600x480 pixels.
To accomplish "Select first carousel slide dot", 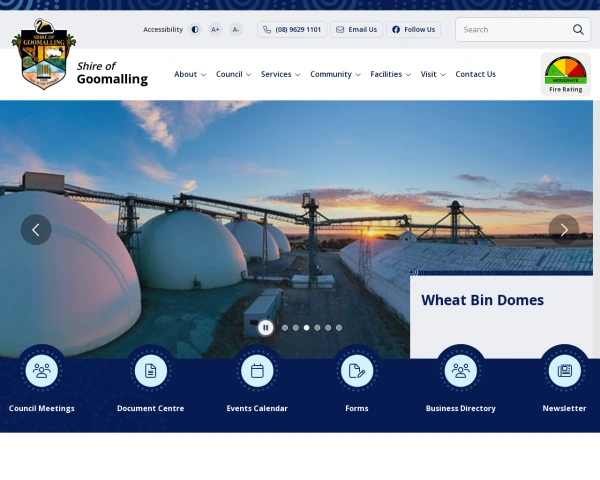I will [285, 328].
